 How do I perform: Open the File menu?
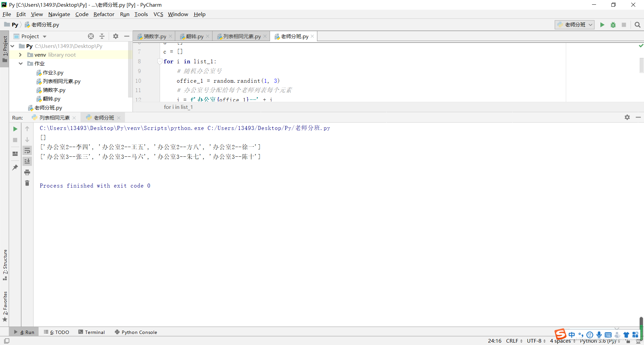(7, 14)
